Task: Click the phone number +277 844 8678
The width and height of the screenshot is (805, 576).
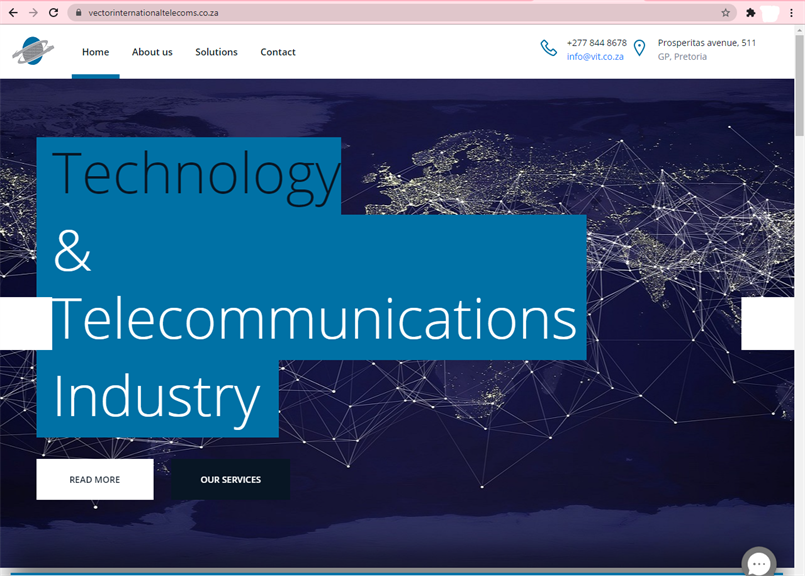Action: coord(597,43)
